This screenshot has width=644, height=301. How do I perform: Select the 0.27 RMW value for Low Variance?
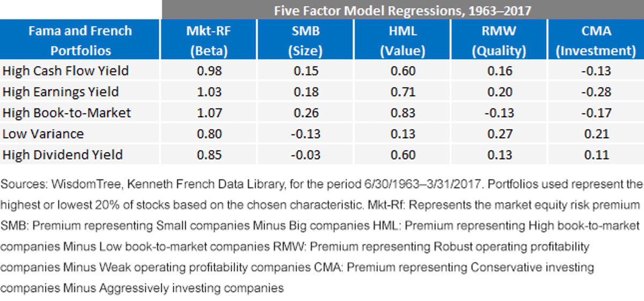pos(500,134)
